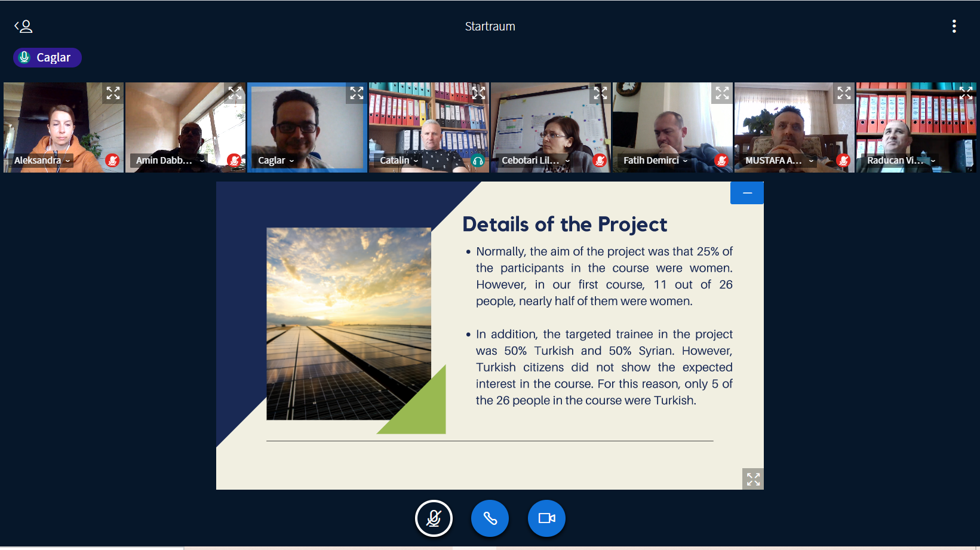Click Cebotari Lil's muted microphone indicator
This screenshot has width=980, height=550.
click(x=600, y=160)
